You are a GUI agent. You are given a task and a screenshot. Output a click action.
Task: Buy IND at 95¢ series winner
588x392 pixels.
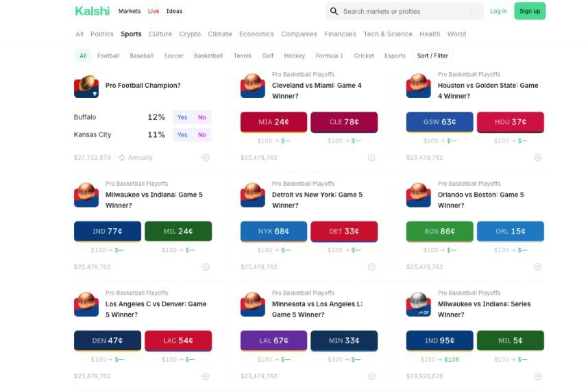pos(439,340)
